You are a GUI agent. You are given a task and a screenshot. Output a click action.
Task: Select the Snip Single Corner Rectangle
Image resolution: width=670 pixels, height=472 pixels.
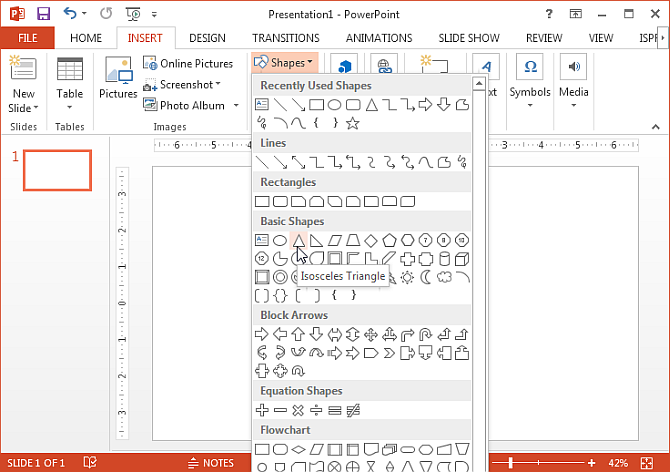[x=298, y=201]
